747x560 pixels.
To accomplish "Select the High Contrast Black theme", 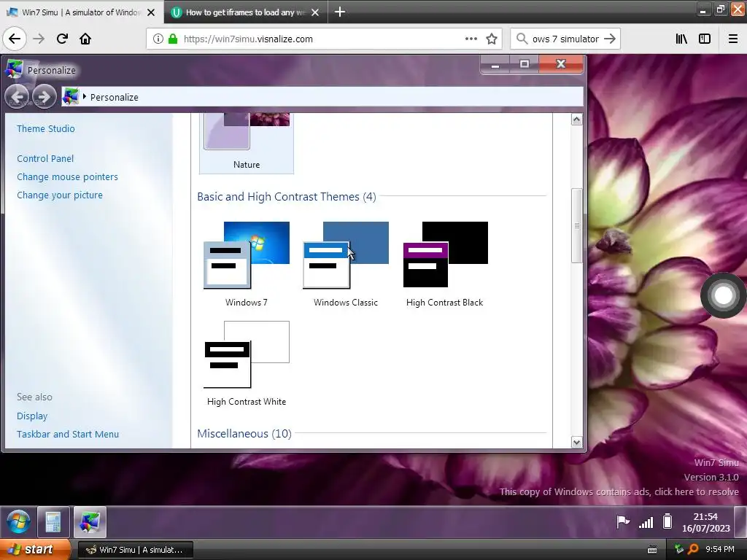I will 445,264.
